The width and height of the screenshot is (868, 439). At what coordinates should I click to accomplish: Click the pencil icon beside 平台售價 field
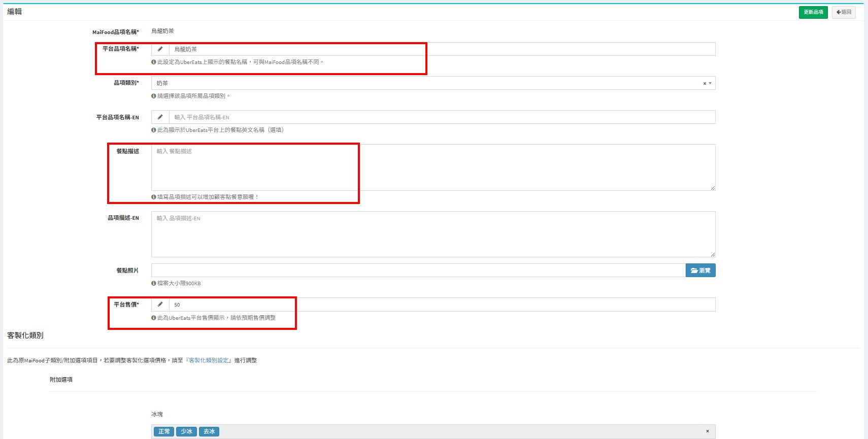[x=160, y=305]
